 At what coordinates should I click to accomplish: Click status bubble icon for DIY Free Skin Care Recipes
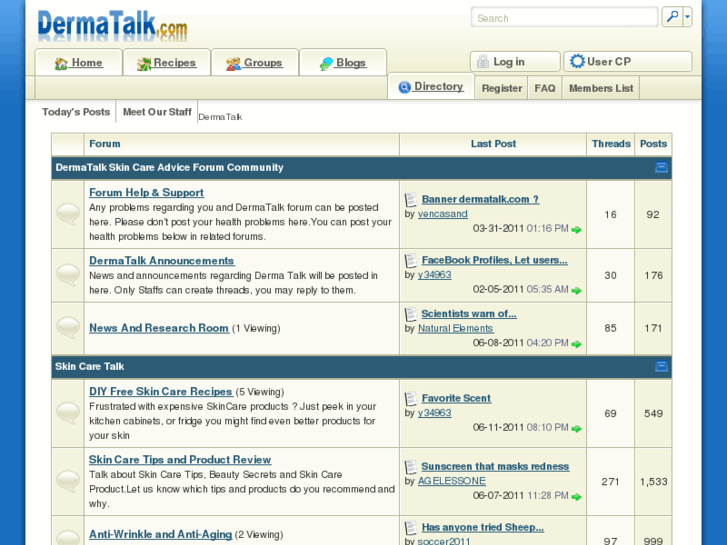click(68, 413)
